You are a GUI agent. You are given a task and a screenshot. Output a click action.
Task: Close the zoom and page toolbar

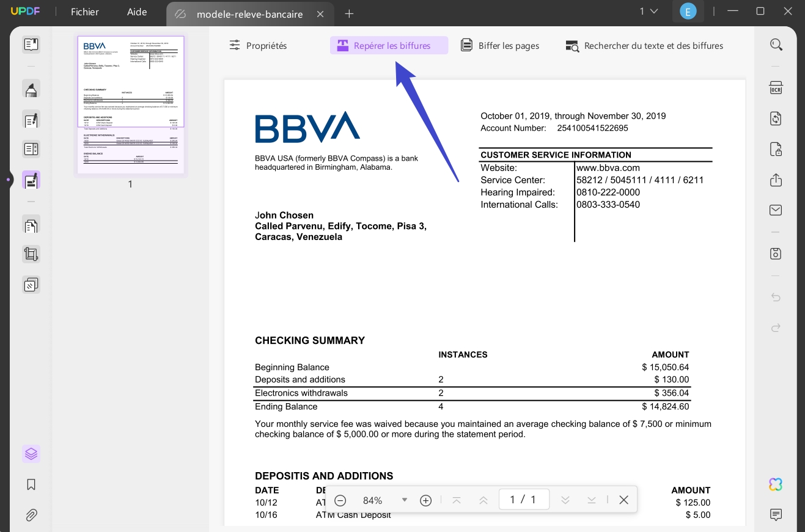[x=623, y=500]
